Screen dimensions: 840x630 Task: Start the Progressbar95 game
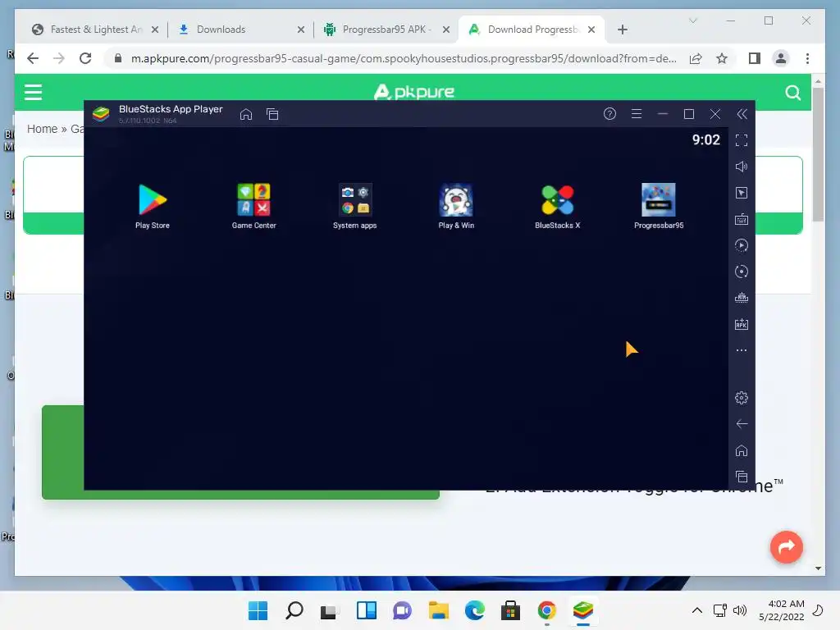click(659, 206)
